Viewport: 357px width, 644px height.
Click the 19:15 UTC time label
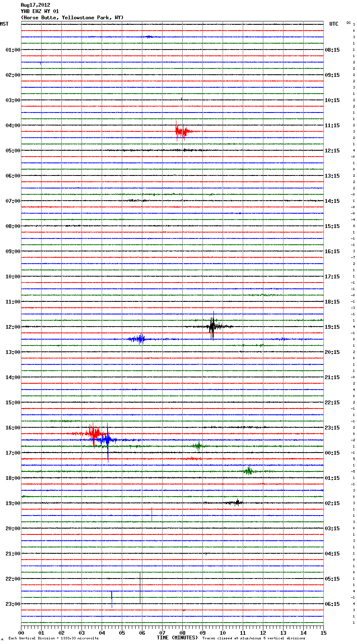pos(332,327)
